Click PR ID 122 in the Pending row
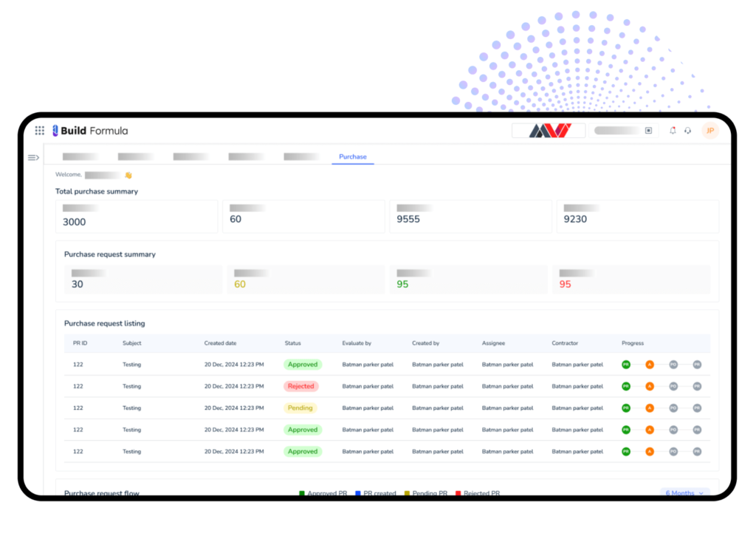 tap(78, 408)
